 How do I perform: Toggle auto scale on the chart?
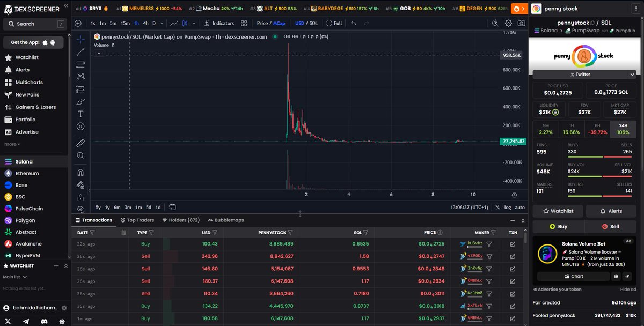point(520,207)
